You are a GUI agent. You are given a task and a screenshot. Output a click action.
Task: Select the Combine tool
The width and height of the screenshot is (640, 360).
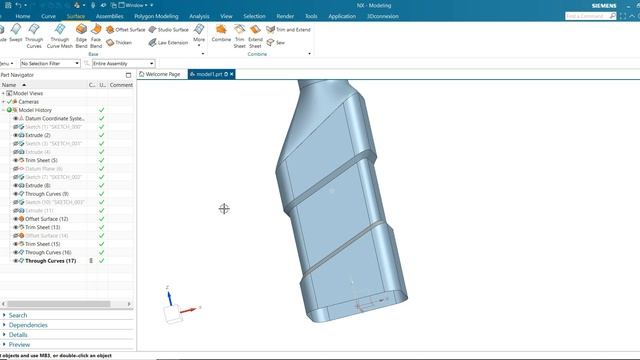(x=221, y=33)
